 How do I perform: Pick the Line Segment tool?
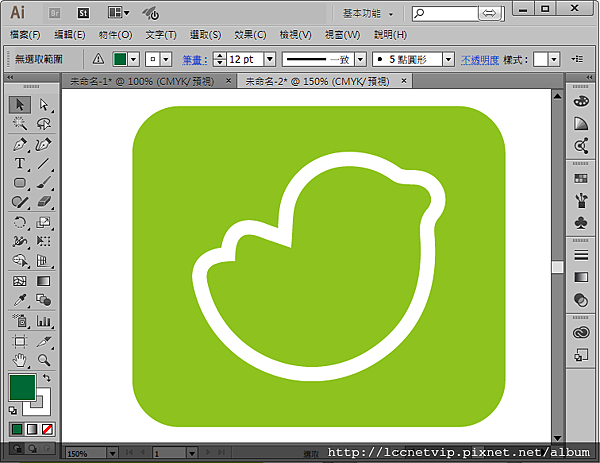coord(44,164)
